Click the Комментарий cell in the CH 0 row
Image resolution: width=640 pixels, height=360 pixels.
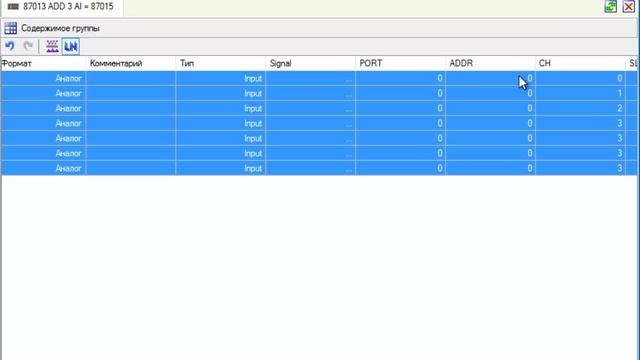[x=131, y=78]
